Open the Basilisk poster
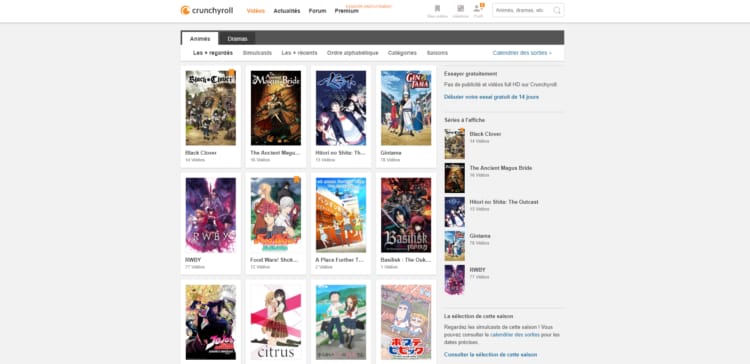This screenshot has width=750, height=364. [406, 215]
